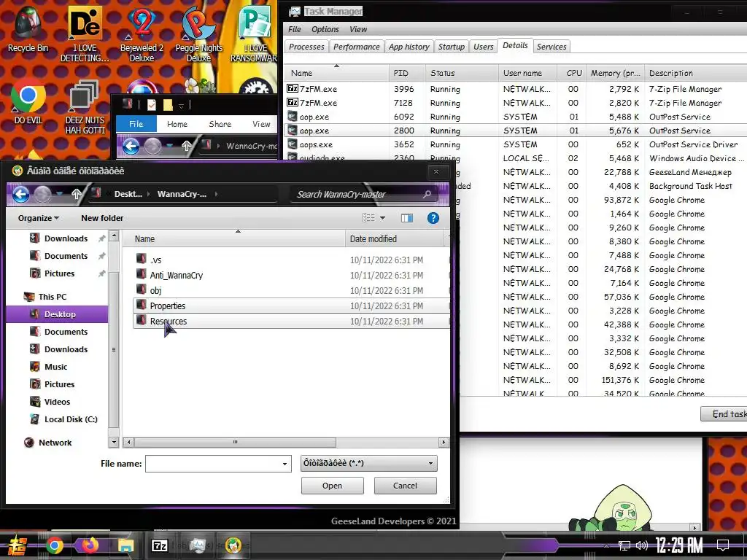Click the Start button on taskbar
Screen dimensions: 747x560
18,545
